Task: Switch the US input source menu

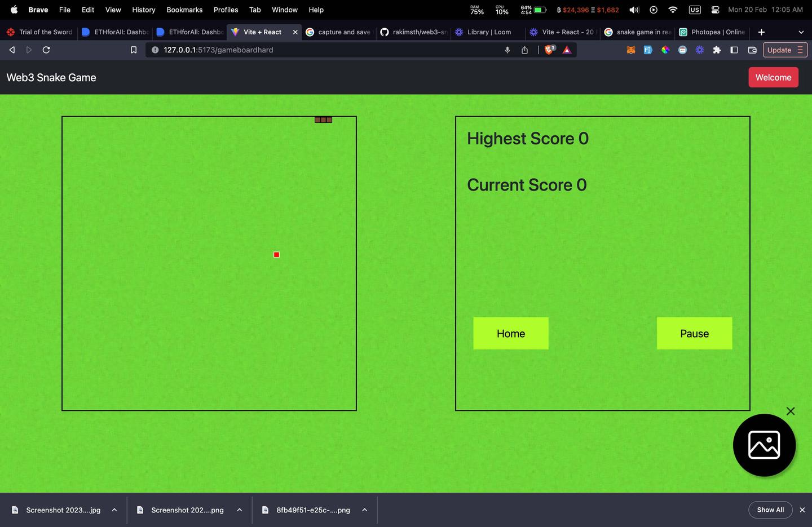Action: click(x=695, y=10)
